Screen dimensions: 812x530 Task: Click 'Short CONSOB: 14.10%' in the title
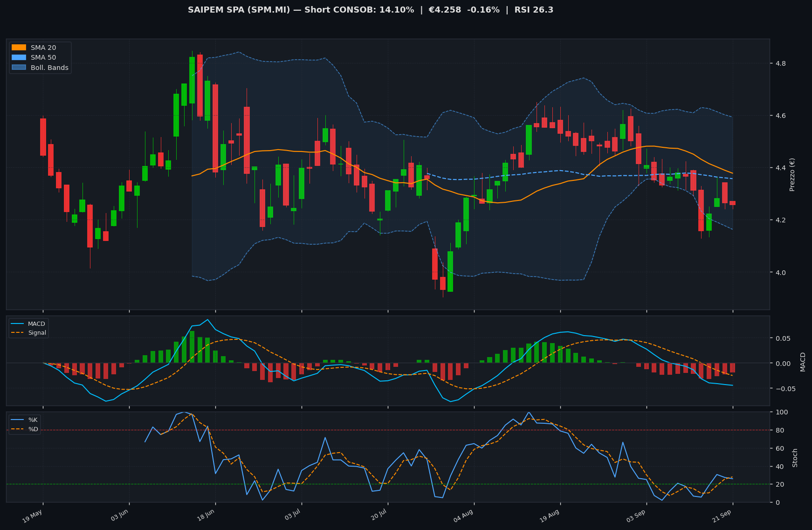(x=359, y=10)
